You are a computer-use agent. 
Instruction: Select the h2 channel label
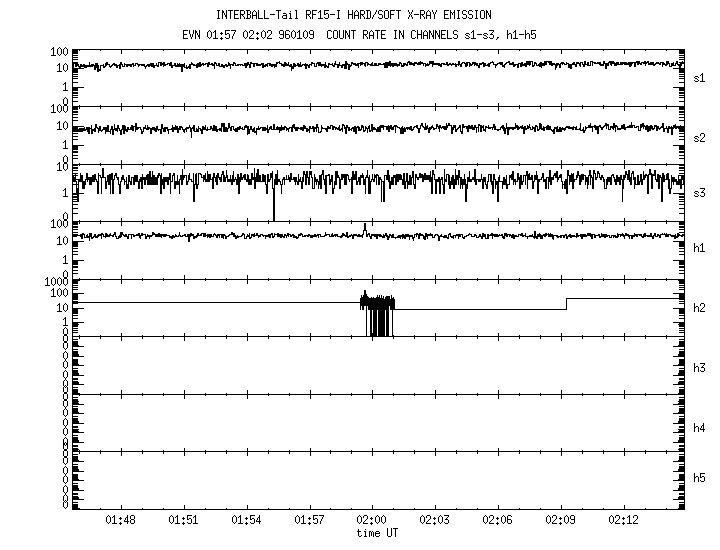coord(700,308)
